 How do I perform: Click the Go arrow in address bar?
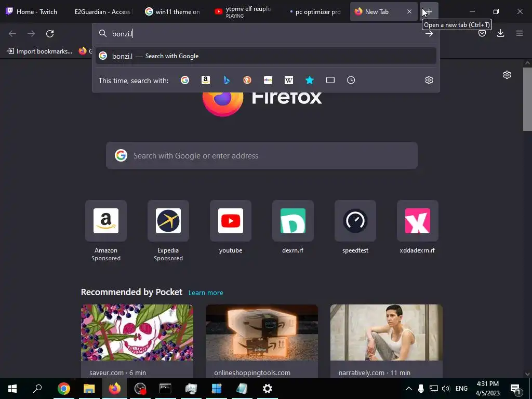tap(429, 34)
